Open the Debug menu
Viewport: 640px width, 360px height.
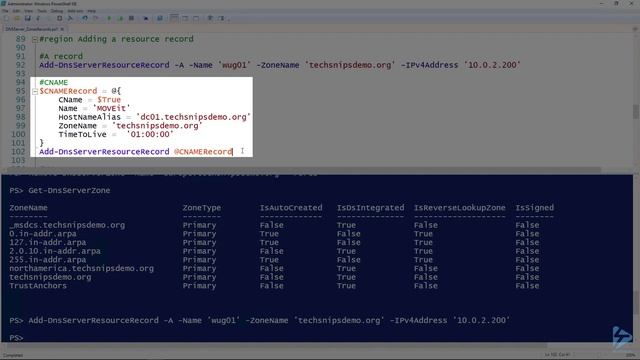(x=57, y=11)
